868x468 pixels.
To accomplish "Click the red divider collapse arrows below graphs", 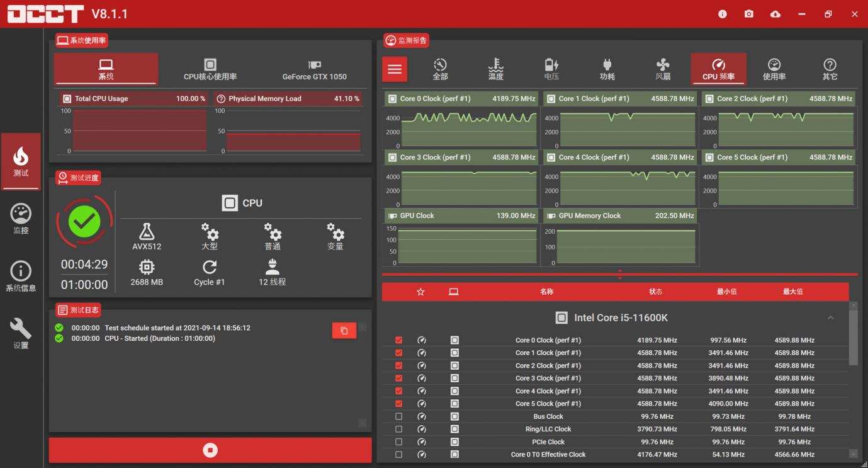I will point(619,274).
